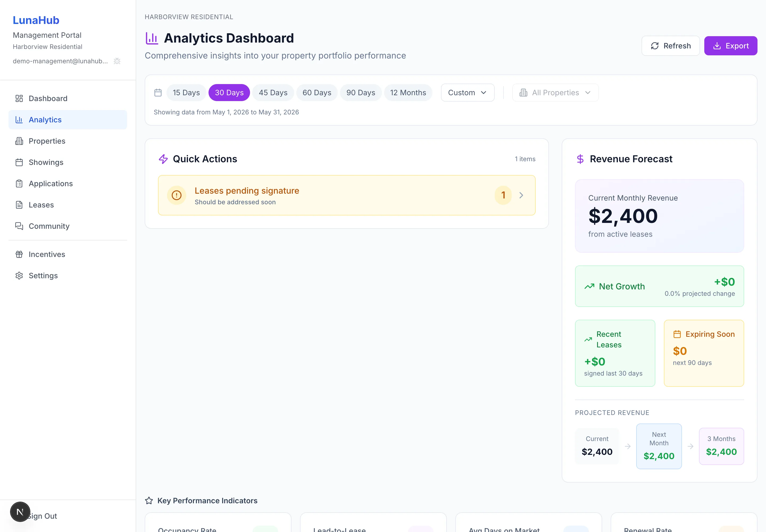Click the "signed last 30 days" text

[613, 373]
